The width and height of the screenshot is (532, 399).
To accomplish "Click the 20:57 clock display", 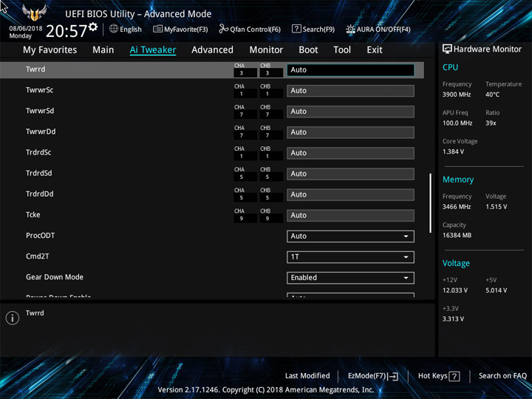I will pyautogui.click(x=66, y=31).
